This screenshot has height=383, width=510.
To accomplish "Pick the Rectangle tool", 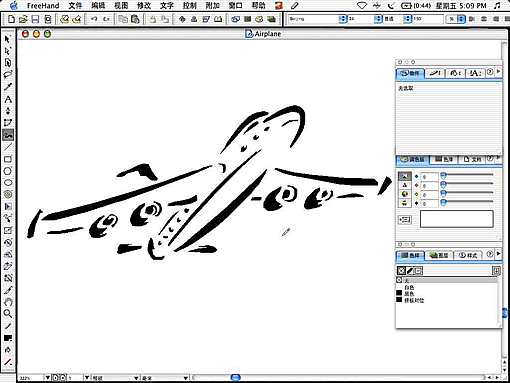I will coord(8,159).
